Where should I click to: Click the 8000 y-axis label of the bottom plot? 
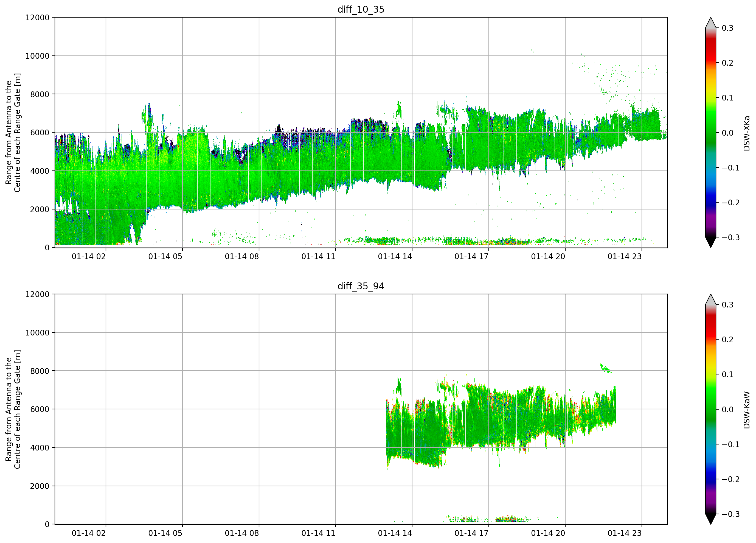(40, 371)
